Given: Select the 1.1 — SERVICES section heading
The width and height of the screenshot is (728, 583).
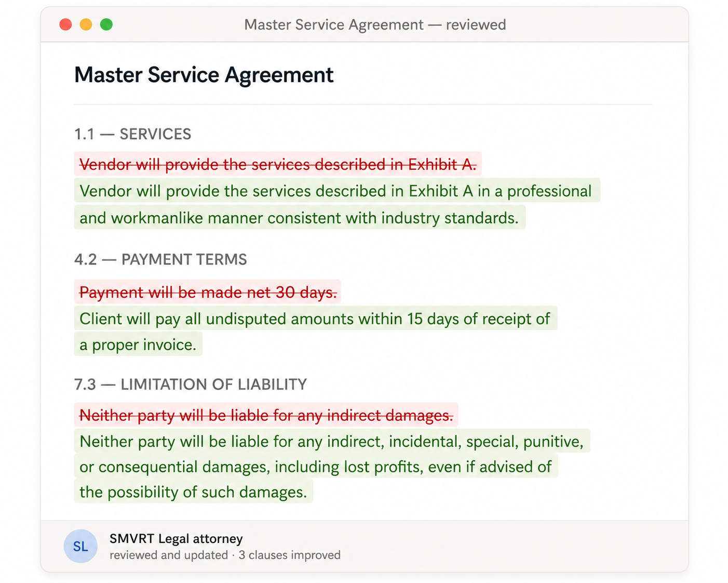Looking at the screenshot, I should [x=133, y=134].
